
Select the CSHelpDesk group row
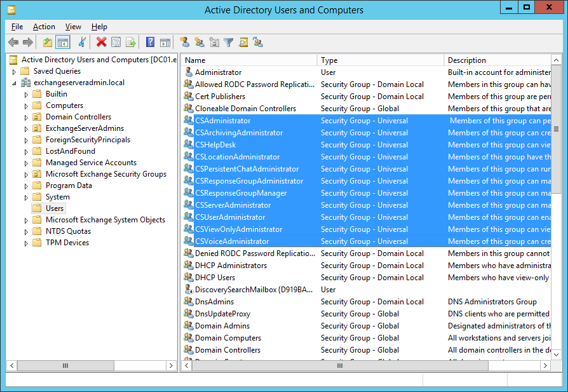coord(366,145)
